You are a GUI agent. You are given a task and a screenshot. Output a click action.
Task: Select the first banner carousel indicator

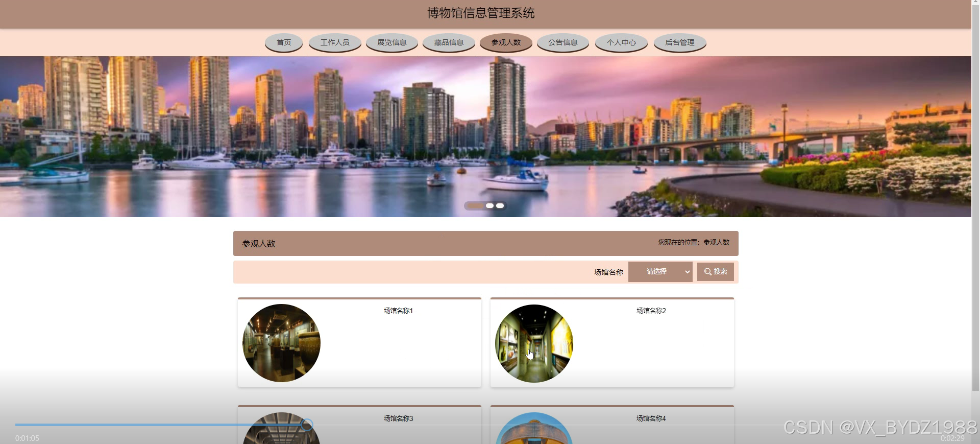[x=475, y=206]
